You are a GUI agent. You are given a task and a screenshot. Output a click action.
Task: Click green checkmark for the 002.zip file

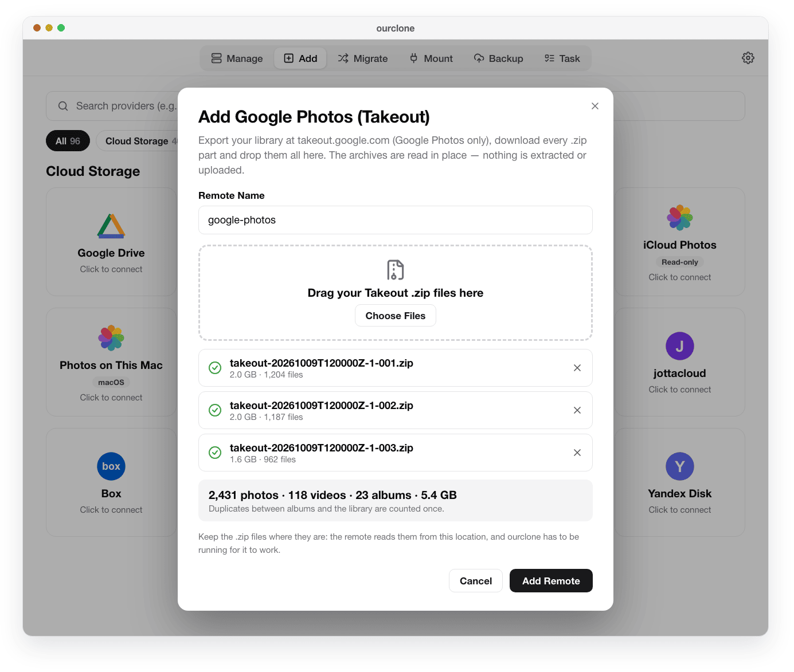(215, 410)
